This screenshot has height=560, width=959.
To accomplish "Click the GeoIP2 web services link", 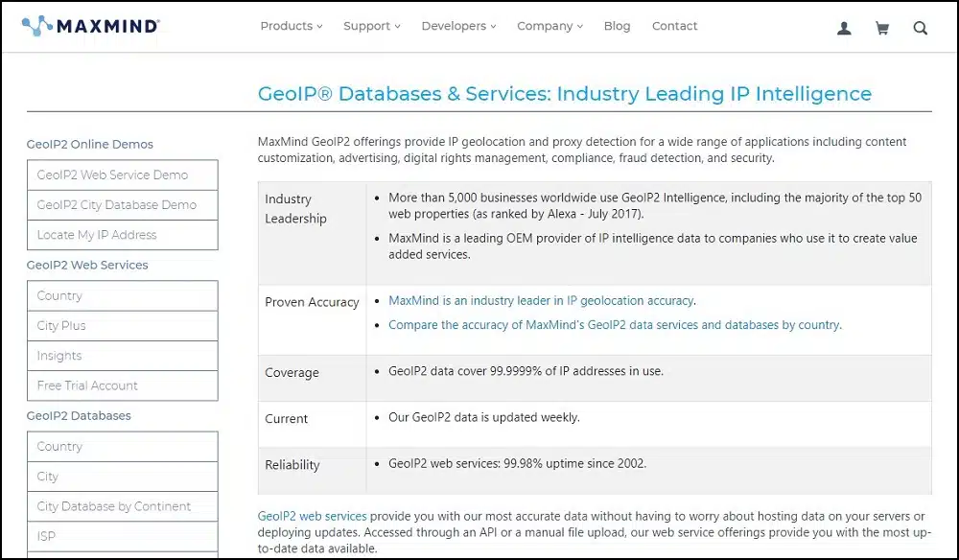I will click(x=312, y=516).
